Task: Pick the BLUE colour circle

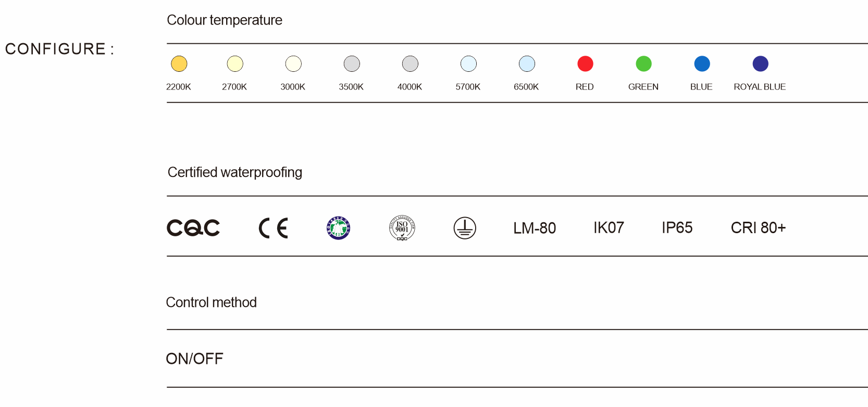Action: point(702,63)
